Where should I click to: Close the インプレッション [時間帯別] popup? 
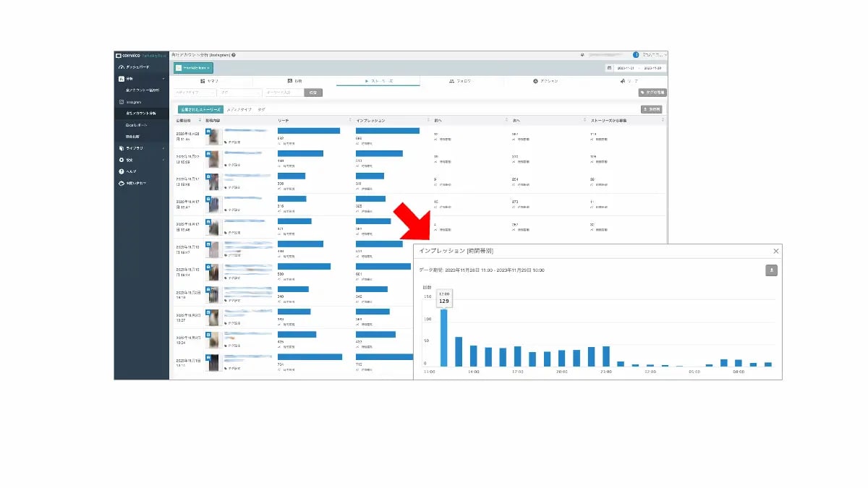tap(776, 251)
